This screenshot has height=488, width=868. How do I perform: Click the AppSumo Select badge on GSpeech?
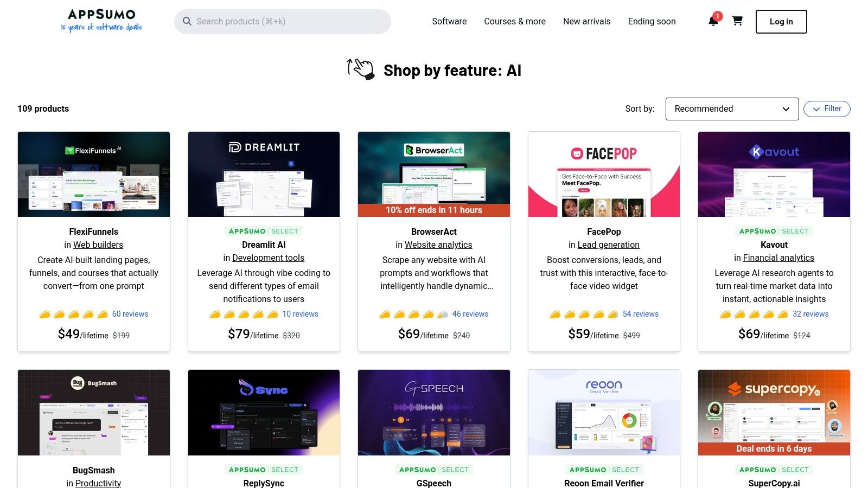click(x=434, y=470)
